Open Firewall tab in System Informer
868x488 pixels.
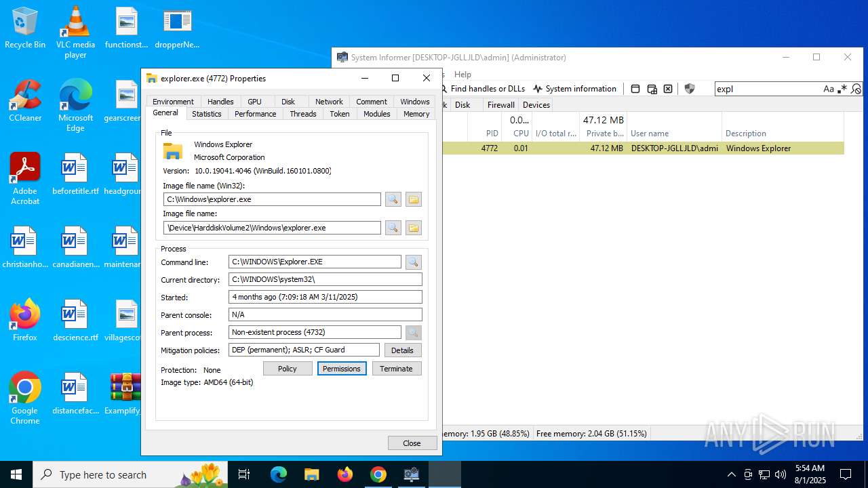501,105
